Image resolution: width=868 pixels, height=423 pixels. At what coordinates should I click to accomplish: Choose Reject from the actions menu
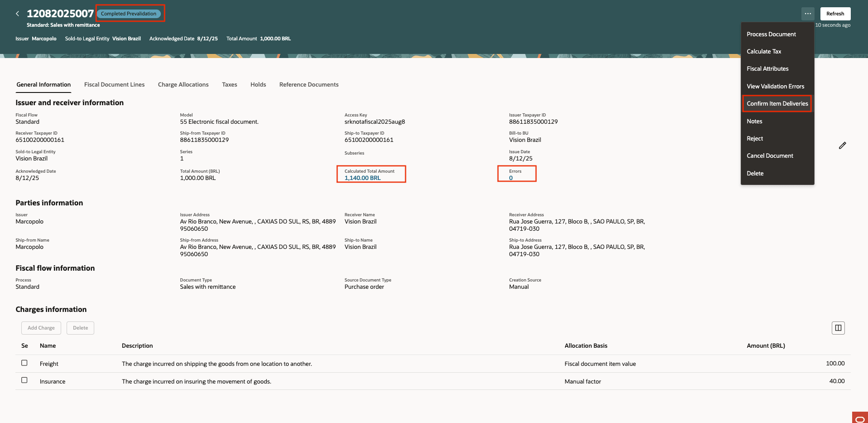click(x=755, y=138)
